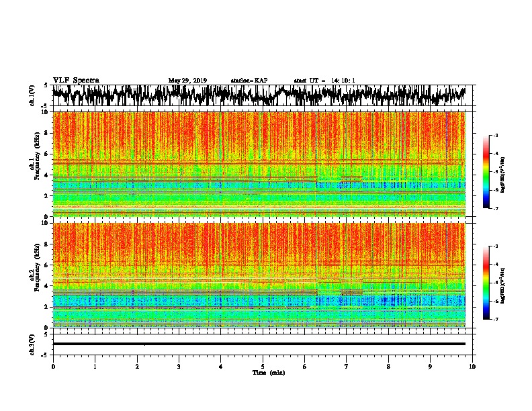Click the "ch.1(V)" axis label
Image resolution: width=532 pixels, height=411 pixels.
(x=32, y=95)
